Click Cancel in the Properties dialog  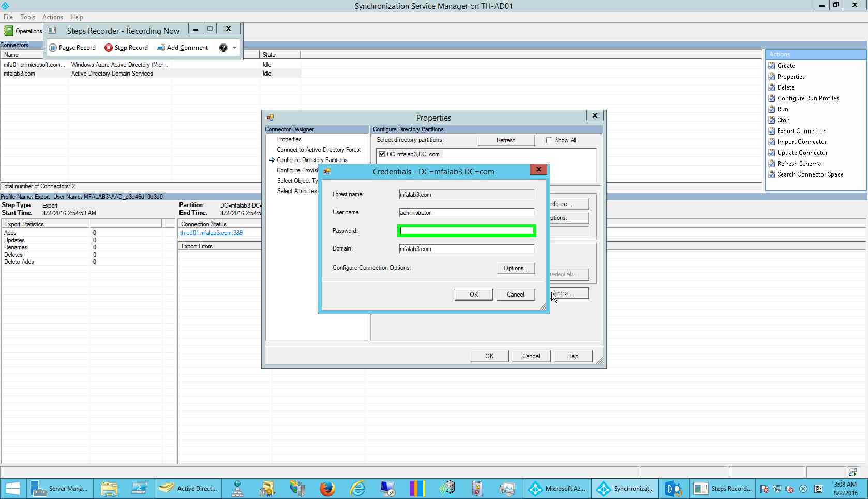(x=531, y=356)
